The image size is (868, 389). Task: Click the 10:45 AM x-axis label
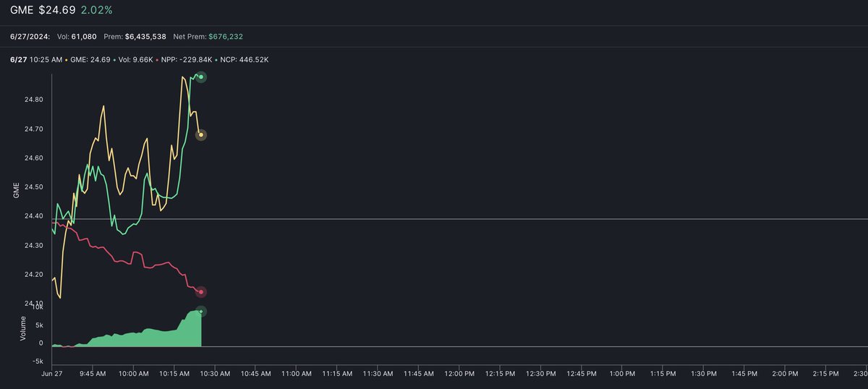pyautogui.click(x=255, y=375)
